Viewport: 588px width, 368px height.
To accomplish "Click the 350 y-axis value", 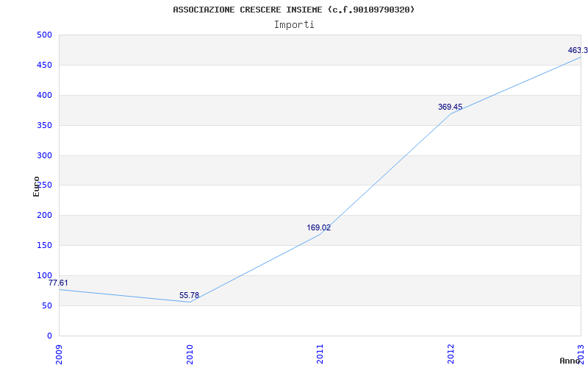I will tap(44, 125).
